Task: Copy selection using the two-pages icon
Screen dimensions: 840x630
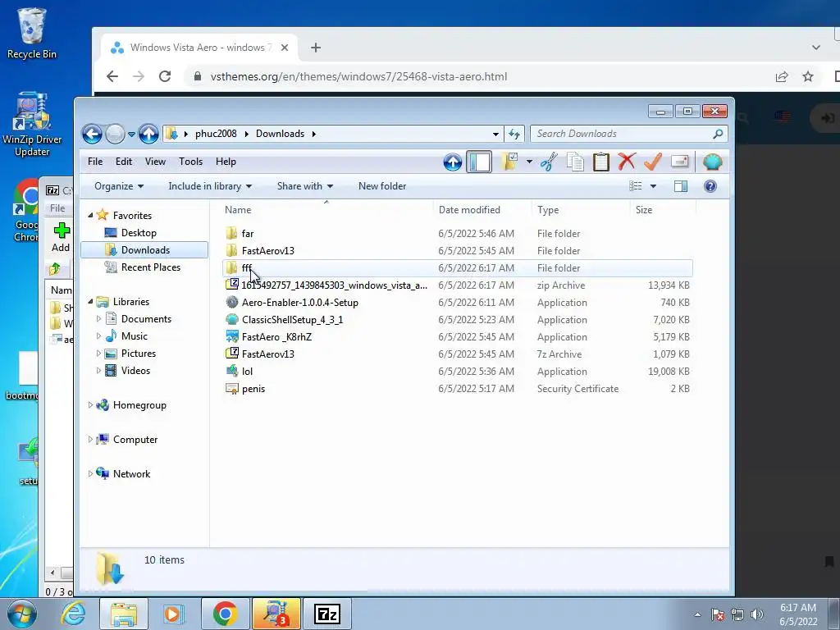Action: click(x=575, y=162)
